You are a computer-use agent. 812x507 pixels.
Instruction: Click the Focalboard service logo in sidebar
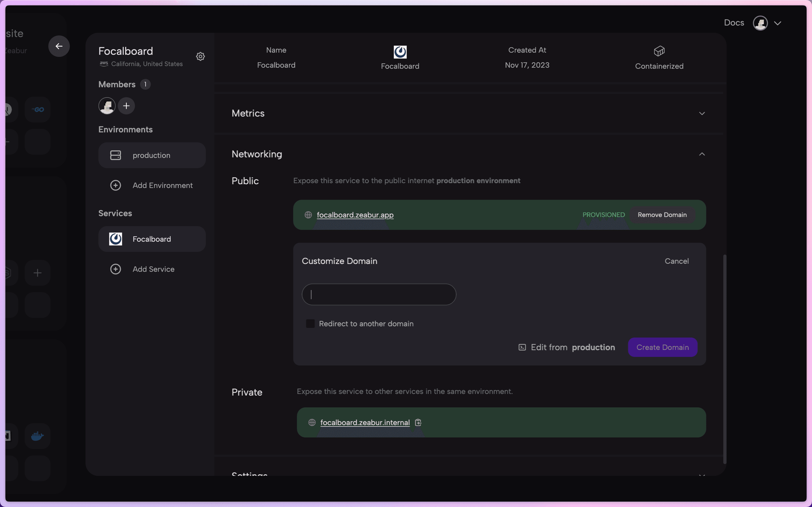pyautogui.click(x=115, y=239)
